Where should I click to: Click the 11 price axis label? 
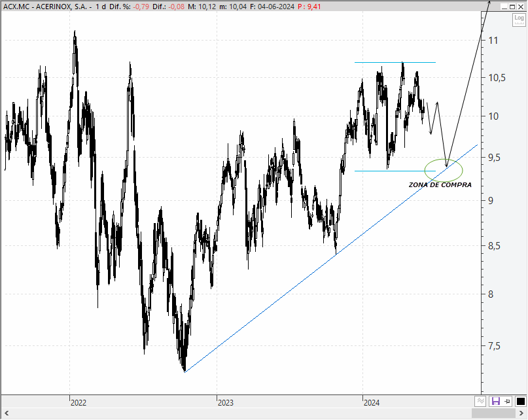pos(493,41)
